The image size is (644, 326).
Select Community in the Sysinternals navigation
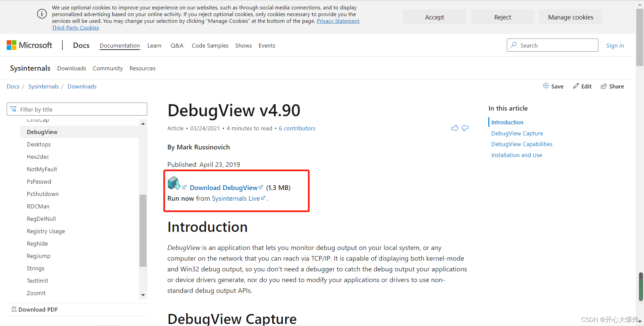107,68
